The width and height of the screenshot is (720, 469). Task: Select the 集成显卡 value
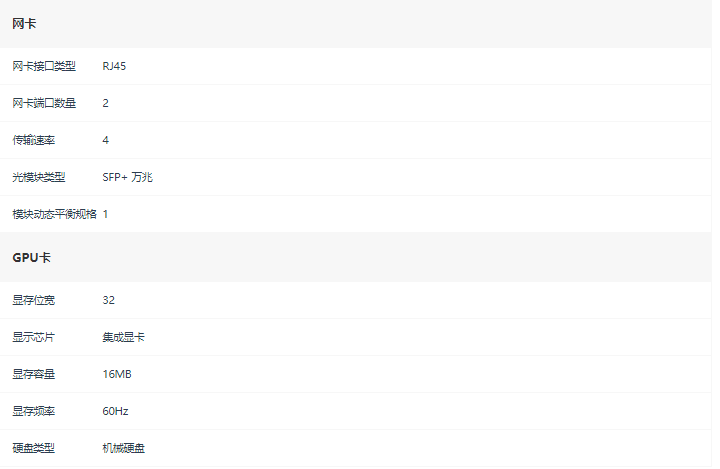point(124,338)
